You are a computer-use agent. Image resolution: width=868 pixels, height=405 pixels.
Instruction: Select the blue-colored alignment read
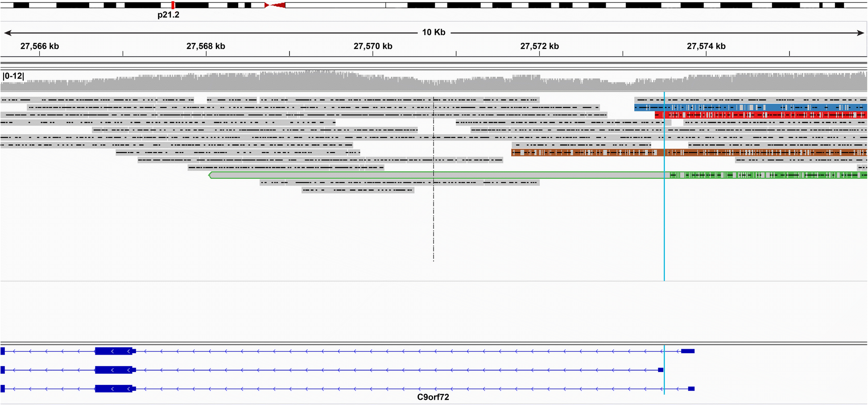pos(751,107)
